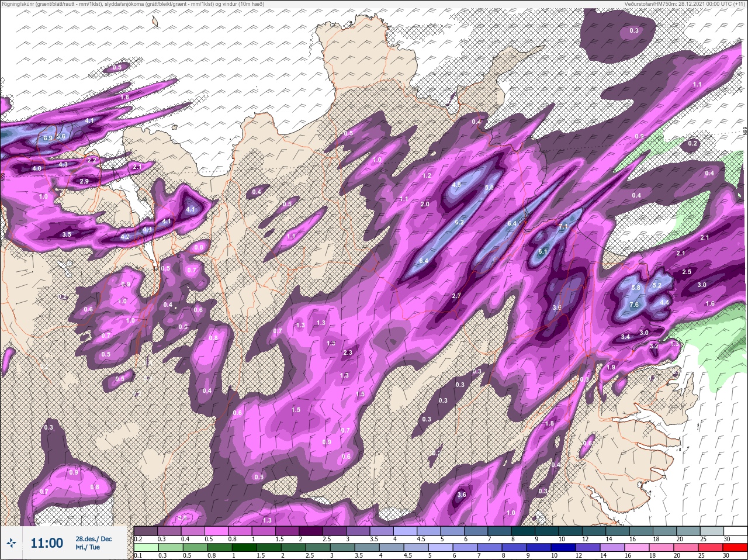The image size is (748, 560).
Task: Click the 2.7 precipitation value on the map
Action: point(457,296)
